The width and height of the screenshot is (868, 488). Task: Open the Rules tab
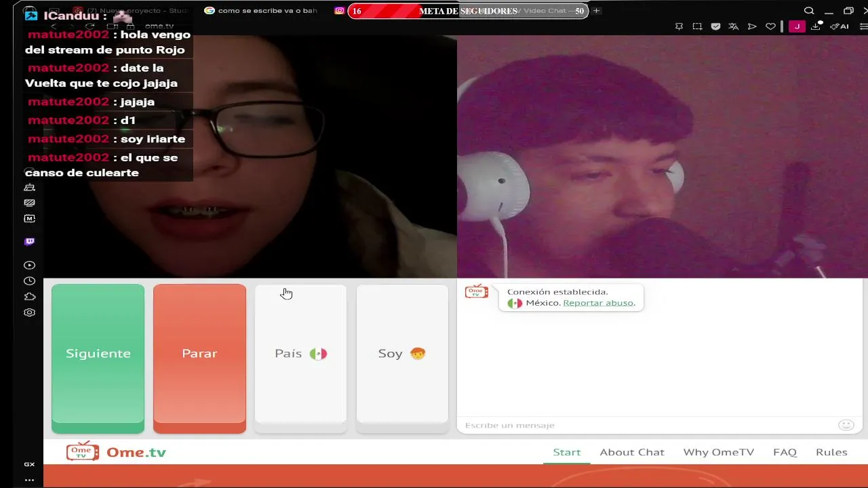(831, 452)
